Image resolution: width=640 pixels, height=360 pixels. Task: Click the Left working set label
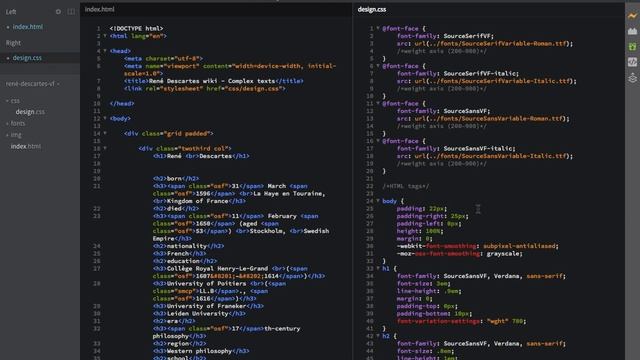pyautogui.click(x=11, y=12)
